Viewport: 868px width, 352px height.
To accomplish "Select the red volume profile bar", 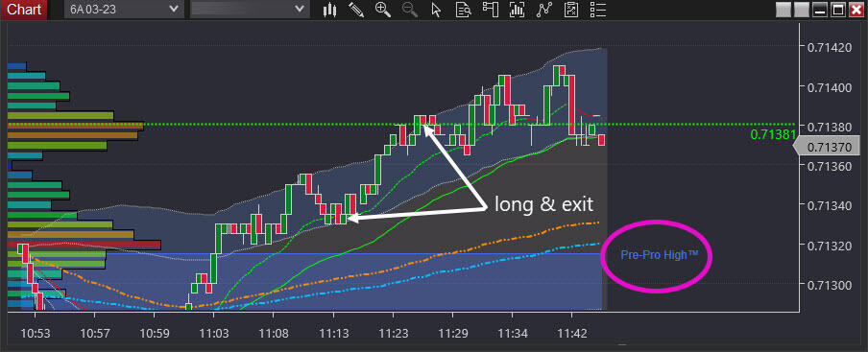I will pos(84,245).
